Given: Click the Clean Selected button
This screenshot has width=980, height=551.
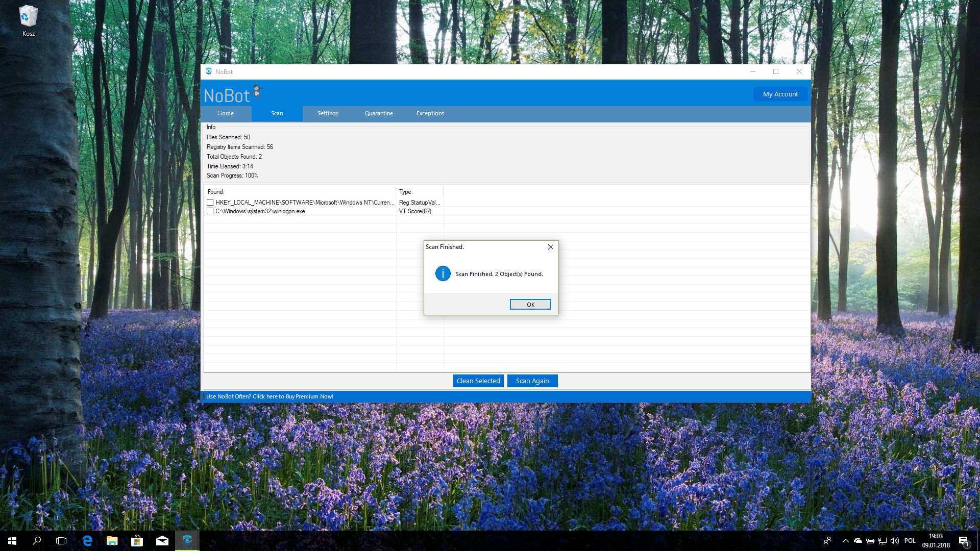Looking at the screenshot, I should pyautogui.click(x=478, y=381).
